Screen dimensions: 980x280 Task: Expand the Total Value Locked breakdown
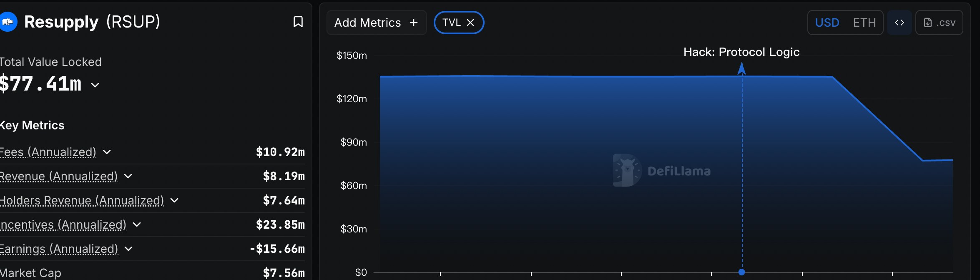pyautogui.click(x=95, y=85)
